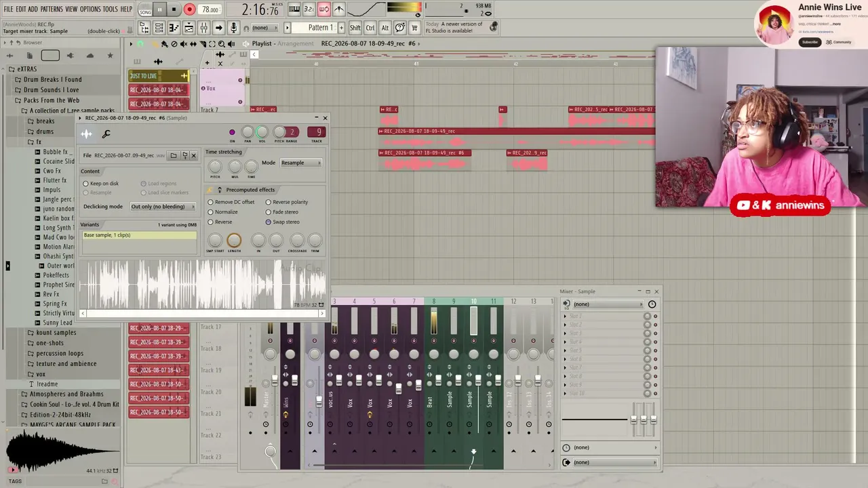Toggle typing keyboard to piano icon
Image resolution: width=868 pixels, height=488 pixels.
pos(294,9)
